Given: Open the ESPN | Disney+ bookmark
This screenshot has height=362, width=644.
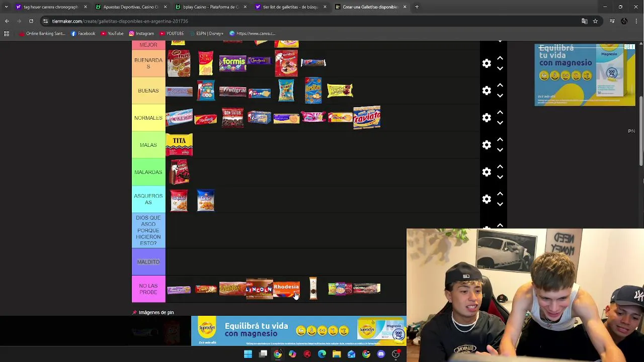Looking at the screenshot, I should 206,34.
